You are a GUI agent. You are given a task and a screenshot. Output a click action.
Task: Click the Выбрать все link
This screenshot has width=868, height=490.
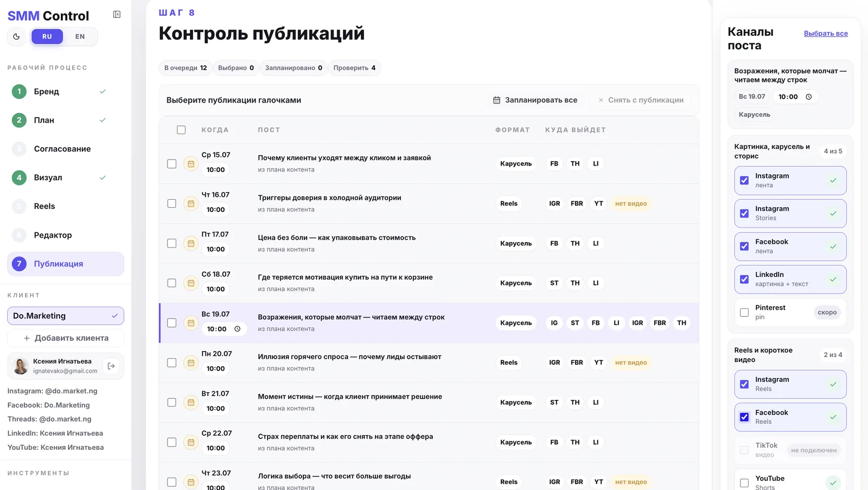pyautogui.click(x=826, y=33)
